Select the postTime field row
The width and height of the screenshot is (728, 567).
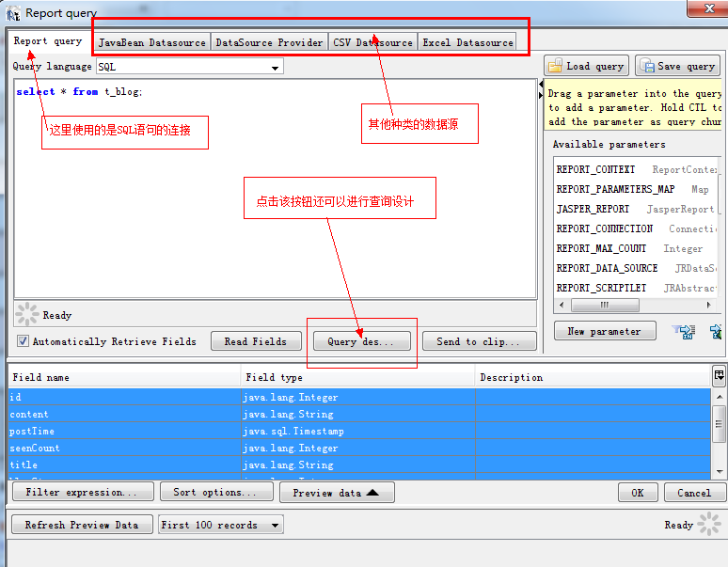(359, 431)
